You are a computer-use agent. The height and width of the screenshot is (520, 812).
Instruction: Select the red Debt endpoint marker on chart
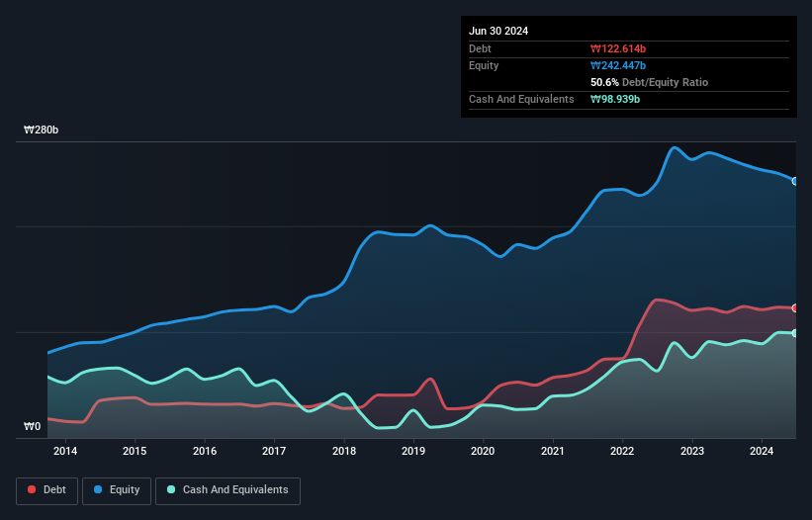(x=795, y=308)
